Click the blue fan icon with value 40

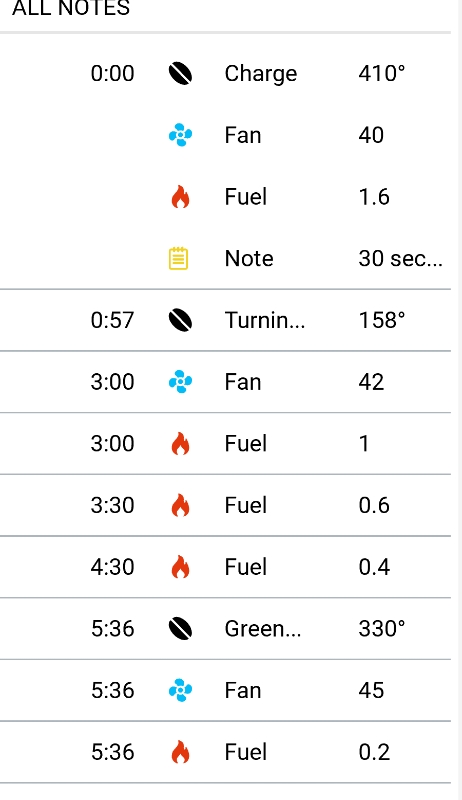(180, 135)
